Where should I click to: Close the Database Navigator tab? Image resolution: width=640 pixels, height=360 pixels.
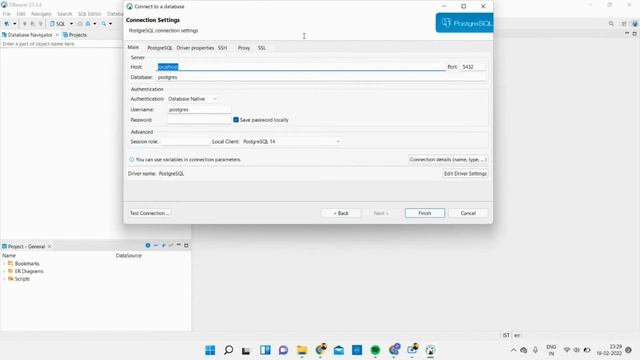57,35
